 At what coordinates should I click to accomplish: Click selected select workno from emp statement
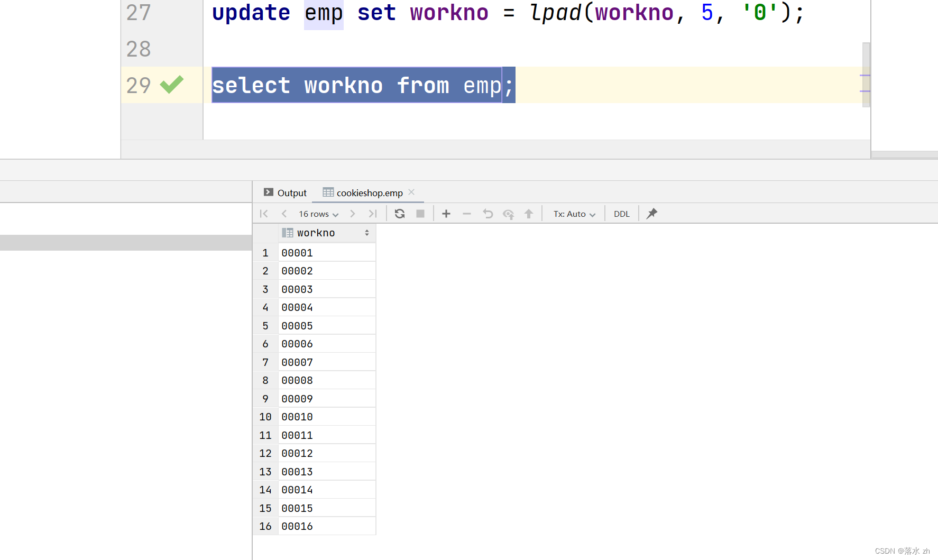coord(363,85)
